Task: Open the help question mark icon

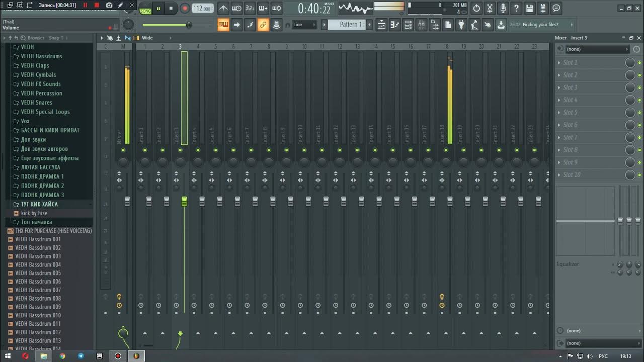Action: coord(516,8)
